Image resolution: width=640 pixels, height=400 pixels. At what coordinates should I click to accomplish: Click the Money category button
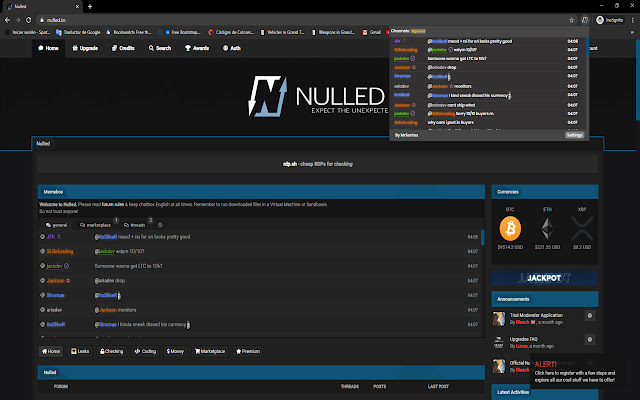coord(175,351)
